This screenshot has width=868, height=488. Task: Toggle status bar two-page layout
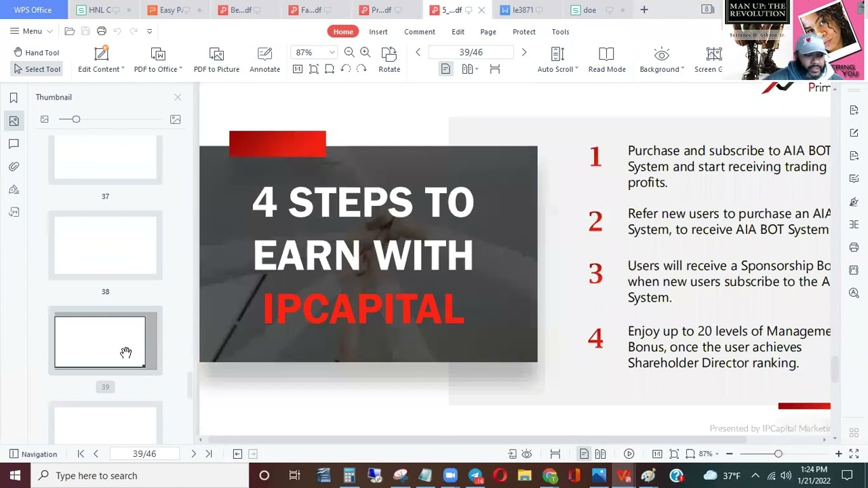point(599,454)
